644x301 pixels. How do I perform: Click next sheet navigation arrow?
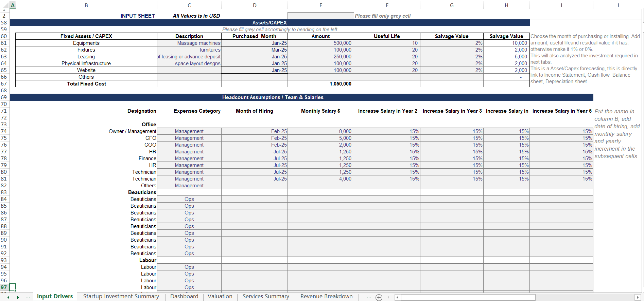[18, 298]
